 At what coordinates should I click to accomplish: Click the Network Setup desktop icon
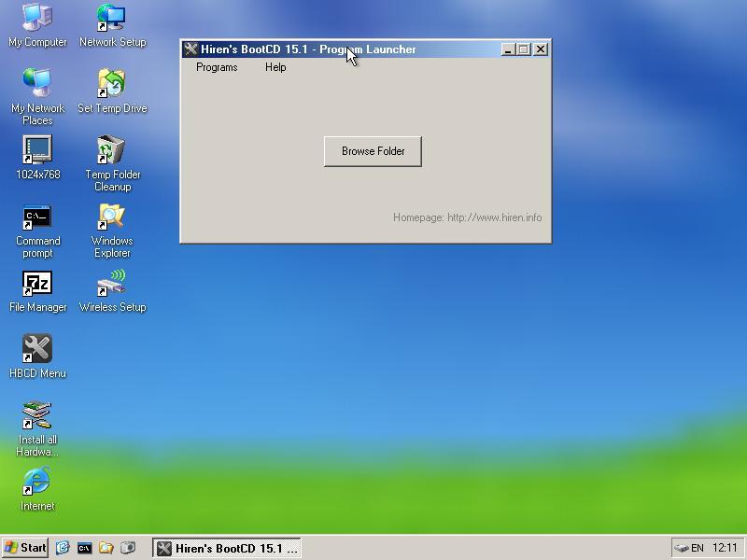pos(112,19)
